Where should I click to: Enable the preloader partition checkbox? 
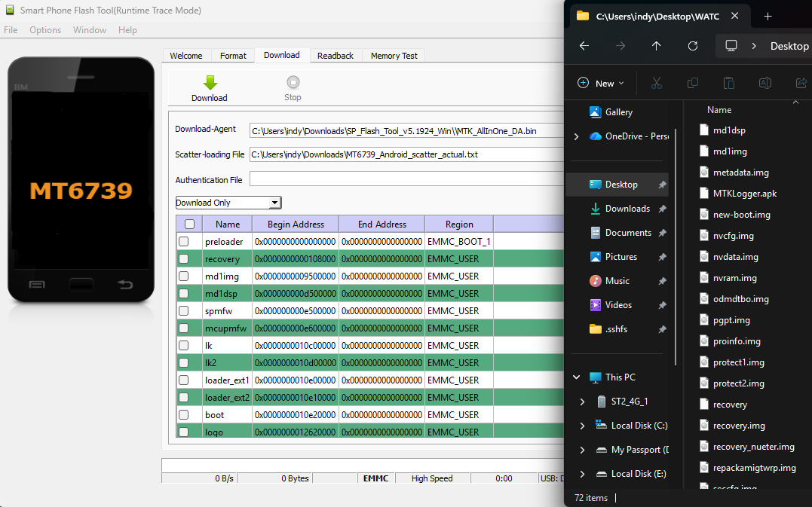click(x=183, y=242)
